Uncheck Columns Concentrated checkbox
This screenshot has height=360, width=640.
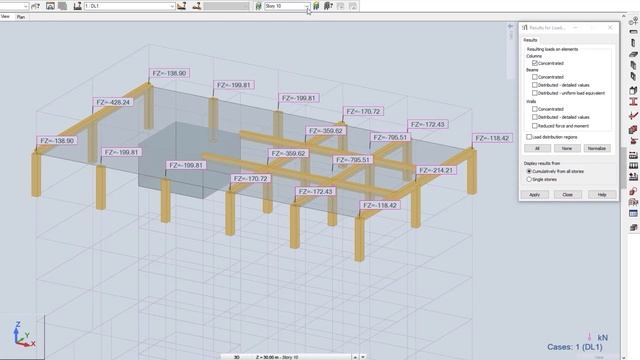pyautogui.click(x=535, y=63)
